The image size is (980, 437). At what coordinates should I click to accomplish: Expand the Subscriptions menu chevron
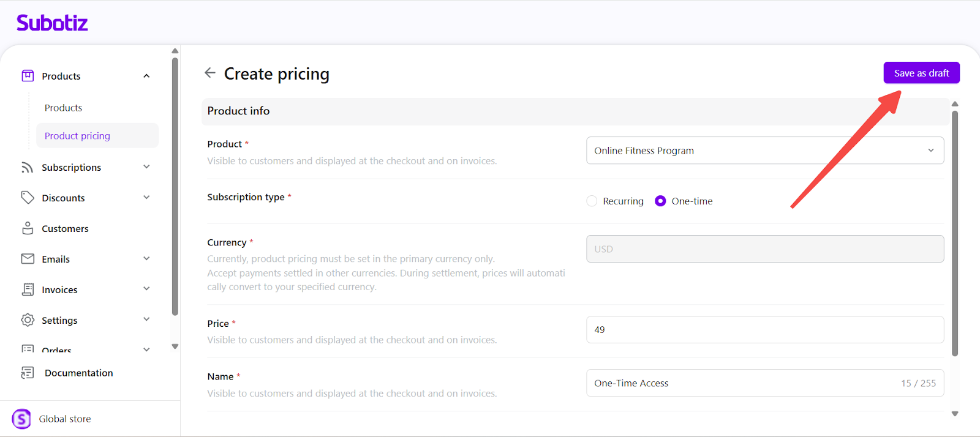click(146, 167)
